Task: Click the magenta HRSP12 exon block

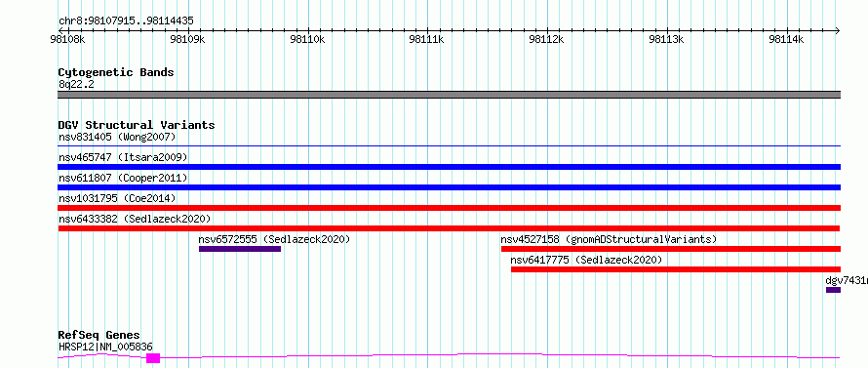Action: [153, 358]
